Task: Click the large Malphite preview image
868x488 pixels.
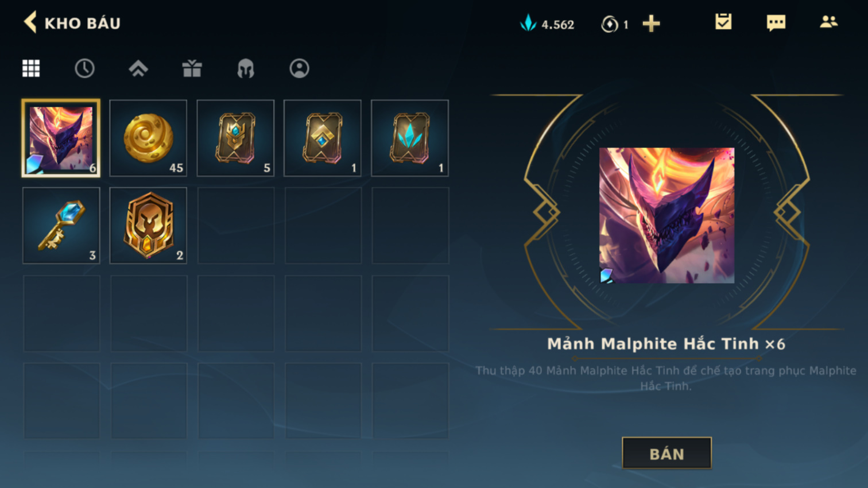Action: (x=666, y=215)
